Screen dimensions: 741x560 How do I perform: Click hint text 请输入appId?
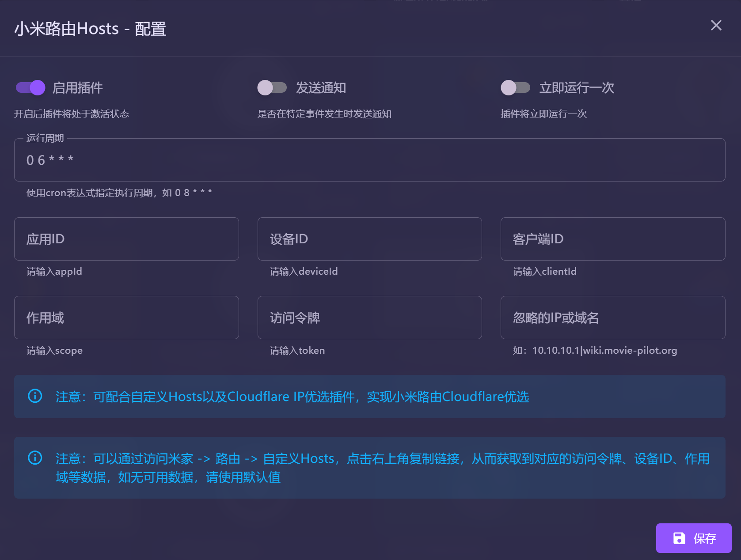[x=54, y=272]
